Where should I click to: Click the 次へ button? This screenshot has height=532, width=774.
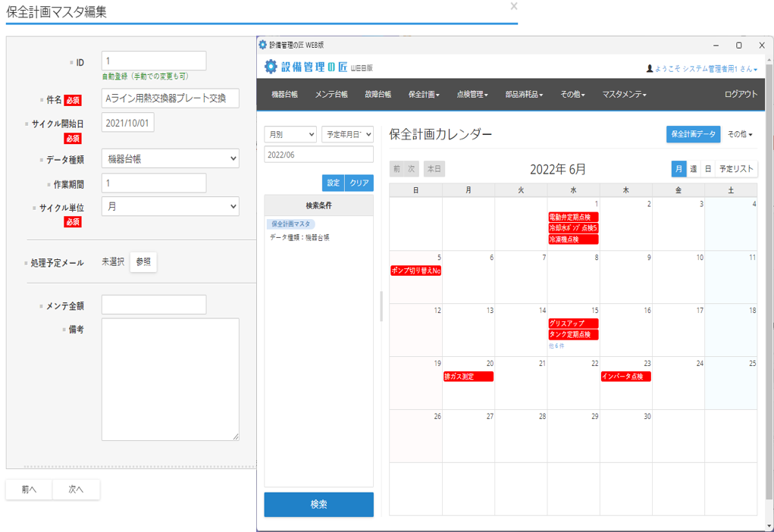(76, 490)
